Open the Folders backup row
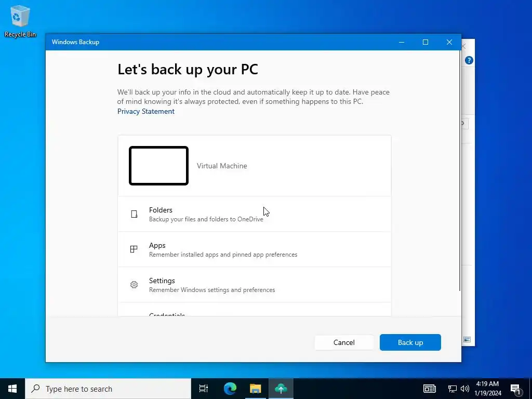Viewport: 532px width, 399px height. click(255, 214)
